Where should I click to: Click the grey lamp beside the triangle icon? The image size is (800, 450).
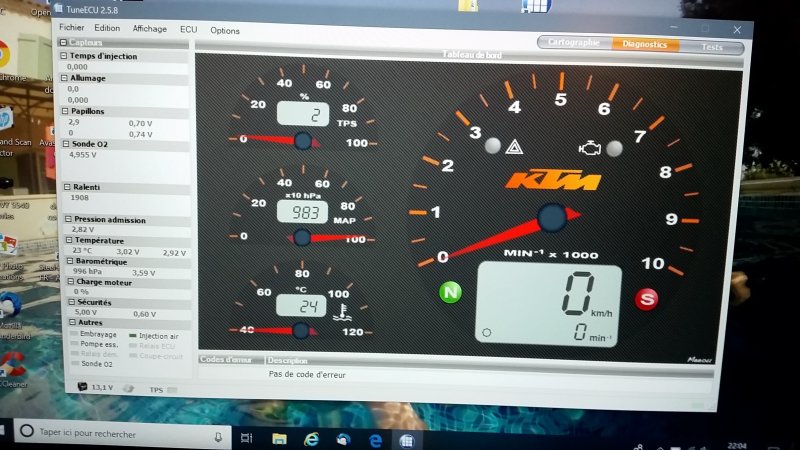(x=493, y=145)
